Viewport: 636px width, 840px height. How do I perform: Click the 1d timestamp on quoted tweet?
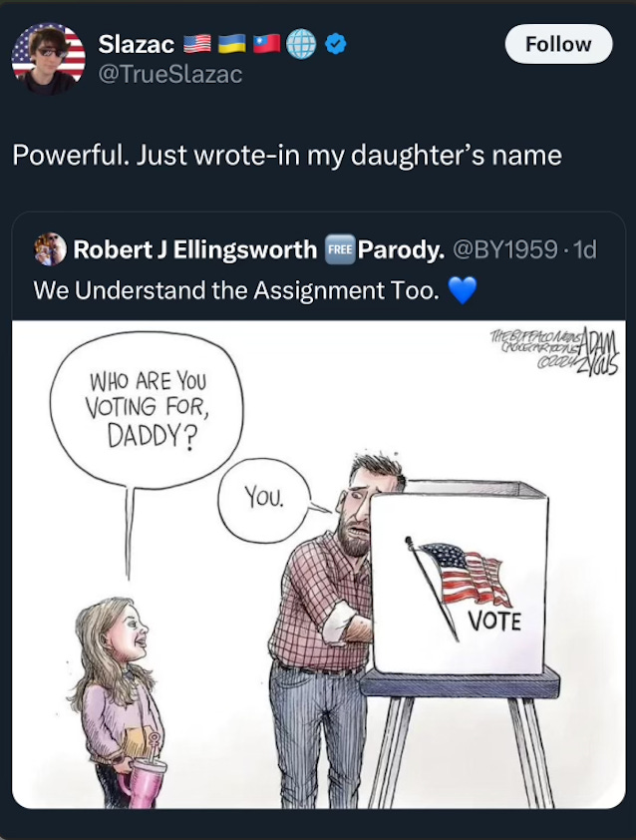pyautogui.click(x=584, y=249)
